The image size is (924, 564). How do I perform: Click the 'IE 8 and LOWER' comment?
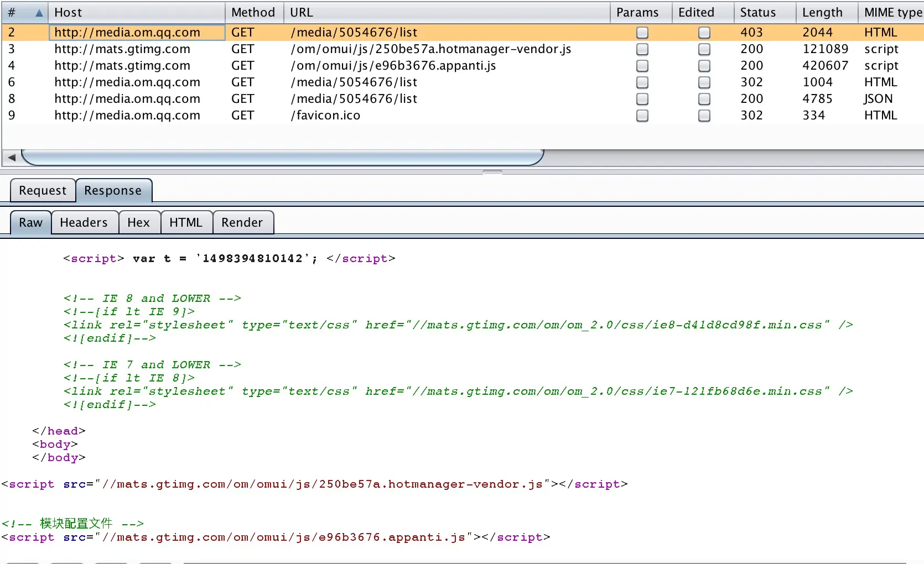pos(152,299)
